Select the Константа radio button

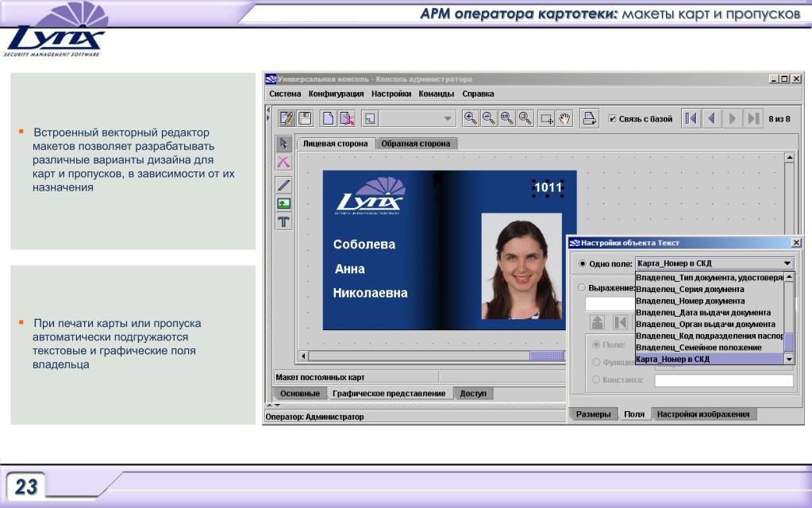click(x=596, y=379)
